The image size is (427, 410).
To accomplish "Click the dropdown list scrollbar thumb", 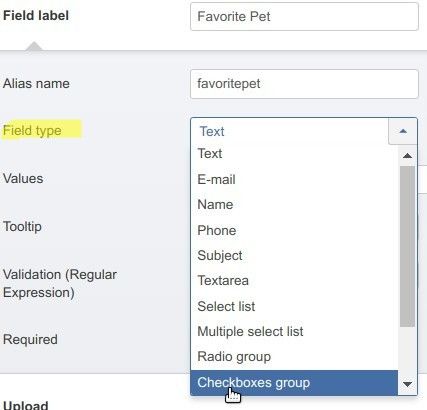I will click(407, 246).
